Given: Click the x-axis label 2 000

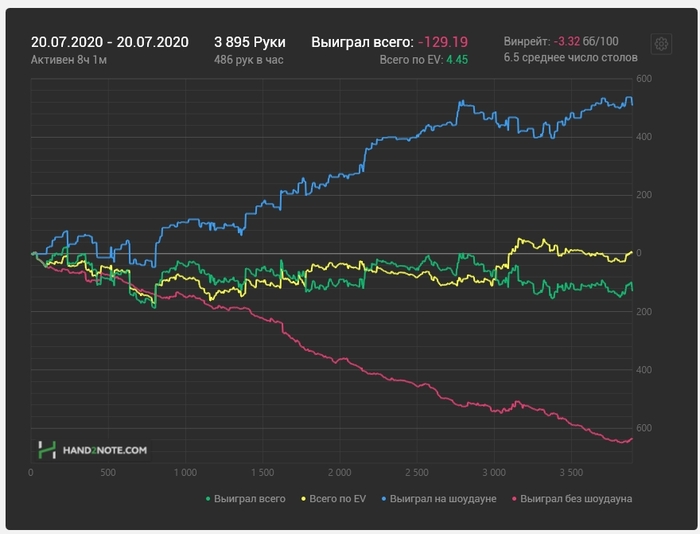Looking at the screenshot, I should pyautogui.click(x=340, y=472).
